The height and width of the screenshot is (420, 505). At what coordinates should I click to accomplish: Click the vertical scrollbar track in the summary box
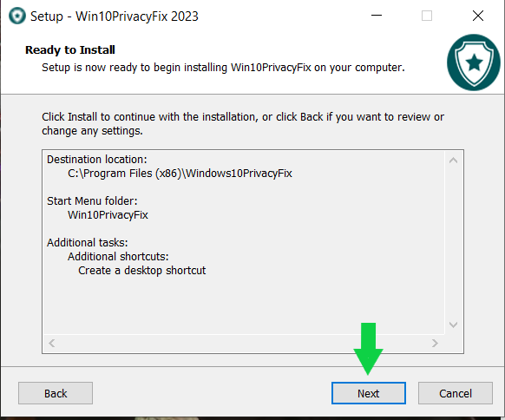[454, 242]
